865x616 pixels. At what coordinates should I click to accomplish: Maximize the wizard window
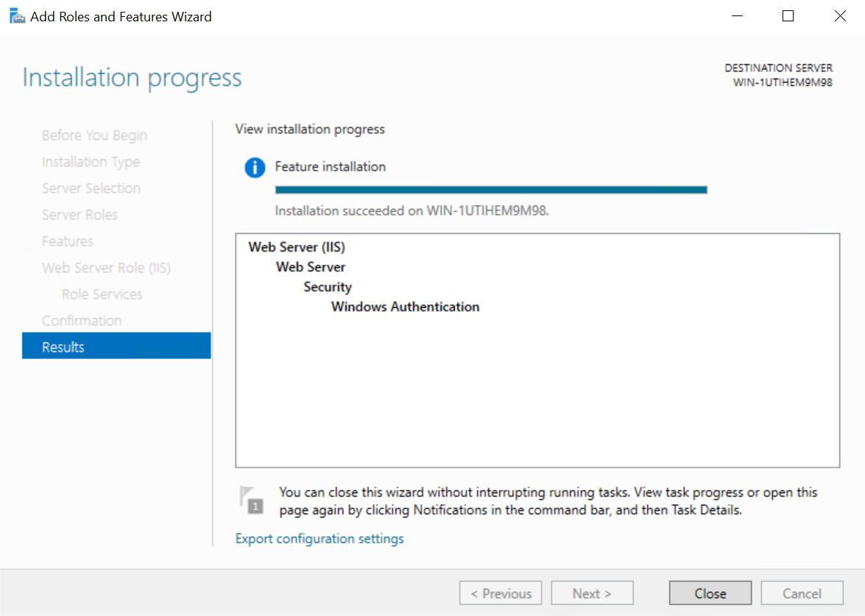click(x=788, y=16)
